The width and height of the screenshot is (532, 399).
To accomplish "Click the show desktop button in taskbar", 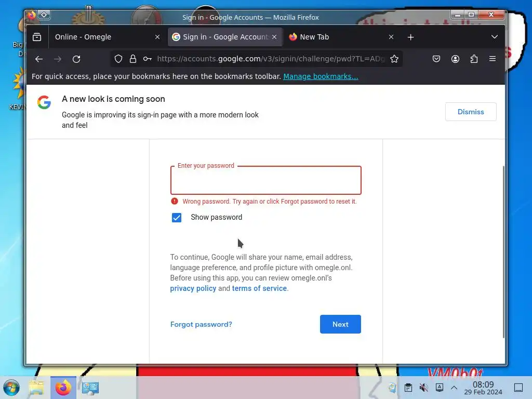I will [518, 388].
